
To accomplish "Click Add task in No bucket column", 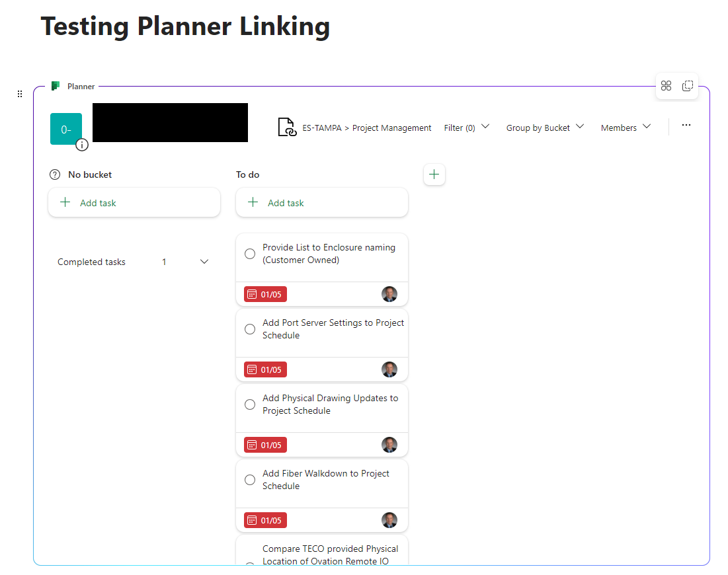I will [x=134, y=202].
